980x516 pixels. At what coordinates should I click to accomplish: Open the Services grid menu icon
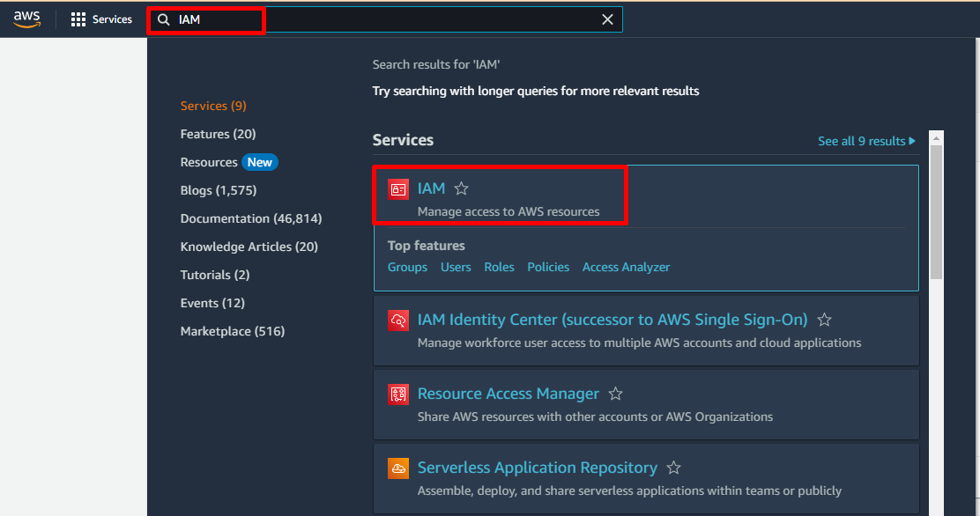[78, 19]
